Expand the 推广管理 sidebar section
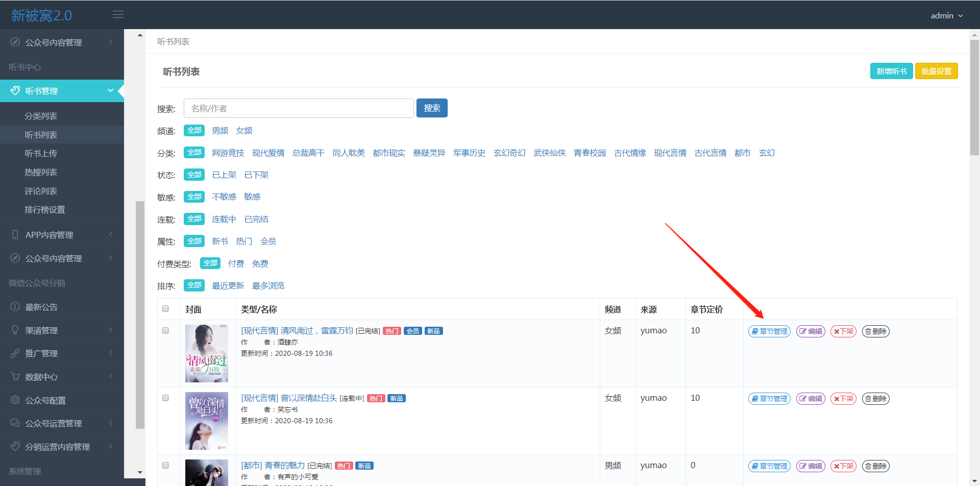 point(111,353)
